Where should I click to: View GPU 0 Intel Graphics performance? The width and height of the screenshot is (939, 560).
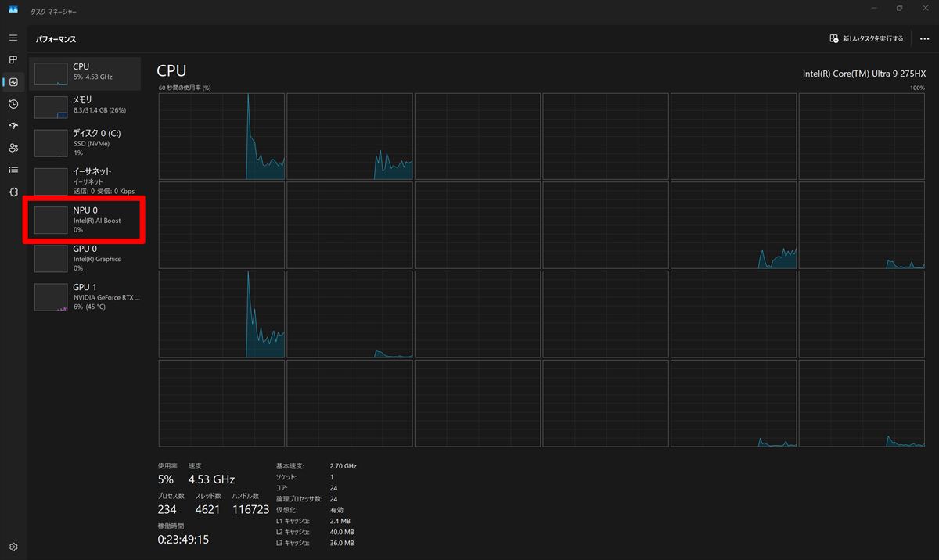[x=85, y=258]
